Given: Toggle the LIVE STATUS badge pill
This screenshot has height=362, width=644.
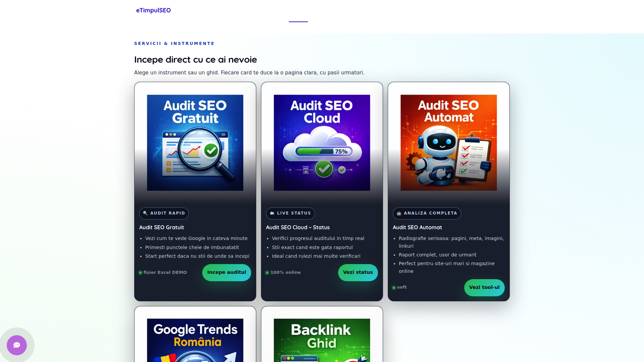Looking at the screenshot, I should (x=290, y=213).
